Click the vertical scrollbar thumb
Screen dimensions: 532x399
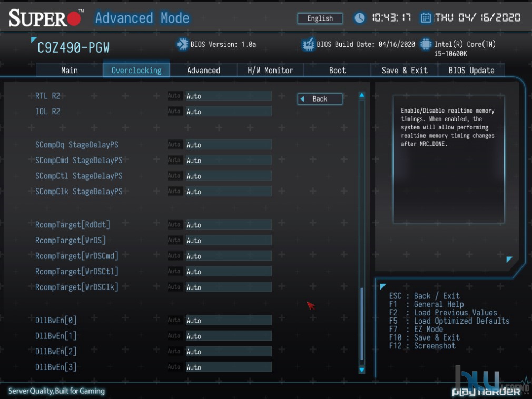[x=362, y=324]
